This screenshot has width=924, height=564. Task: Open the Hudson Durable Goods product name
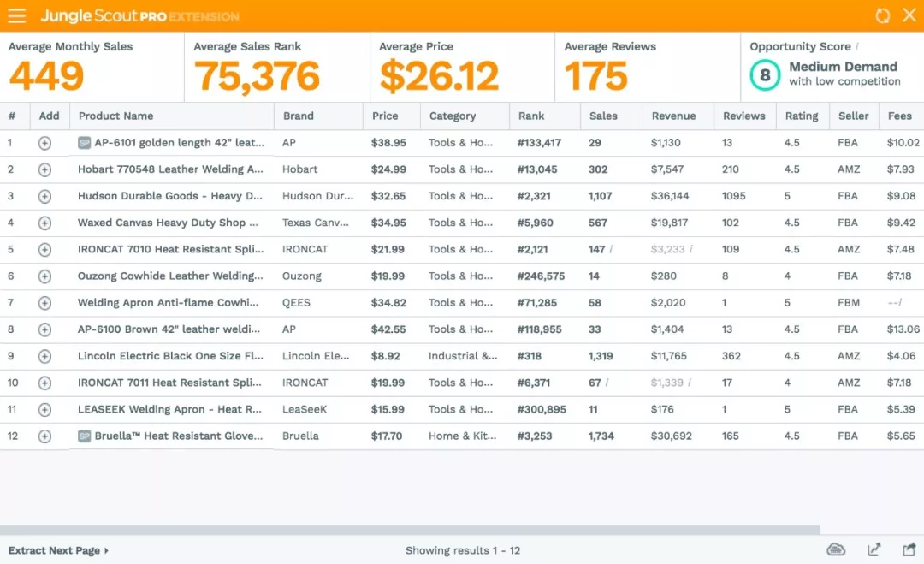point(169,196)
